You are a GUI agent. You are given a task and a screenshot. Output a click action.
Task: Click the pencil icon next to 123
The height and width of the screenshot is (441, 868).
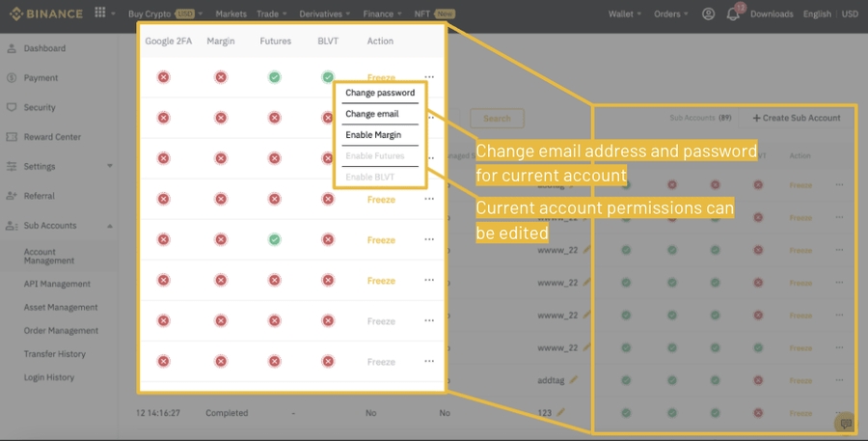pos(560,413)
